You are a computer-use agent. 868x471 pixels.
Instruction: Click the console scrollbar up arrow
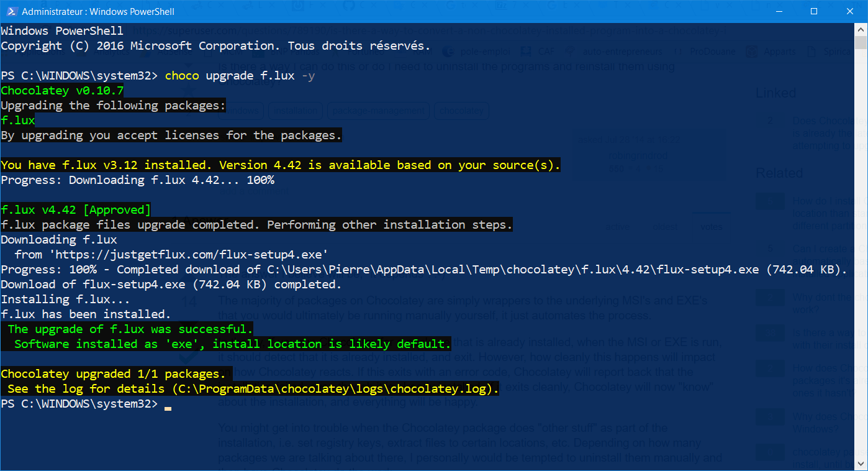pos(861,29)
